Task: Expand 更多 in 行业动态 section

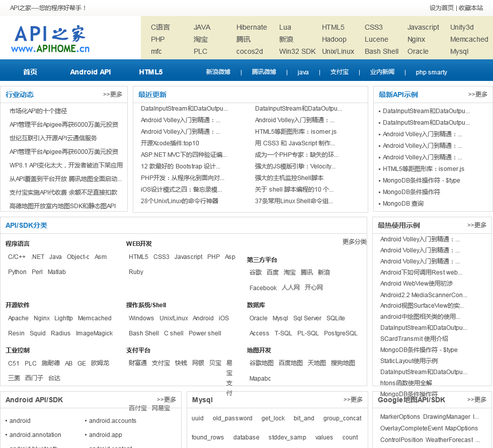Action: click(113, 94)
